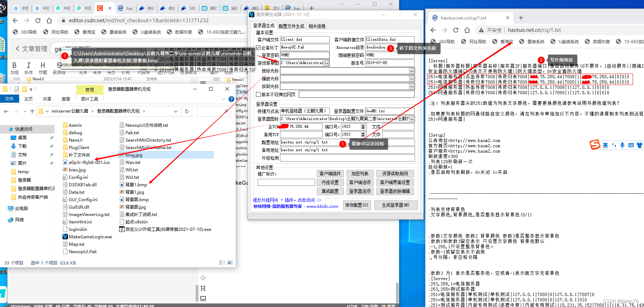644x307 pixels.
Task: Click Sogou IME soft keyboard icon
Action: tap(631, 145)
